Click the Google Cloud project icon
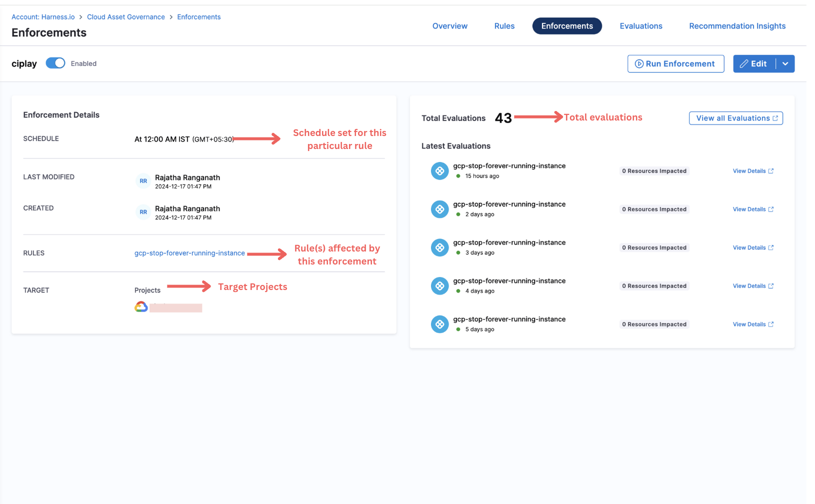The image size is (815, 504). (141, 307)
